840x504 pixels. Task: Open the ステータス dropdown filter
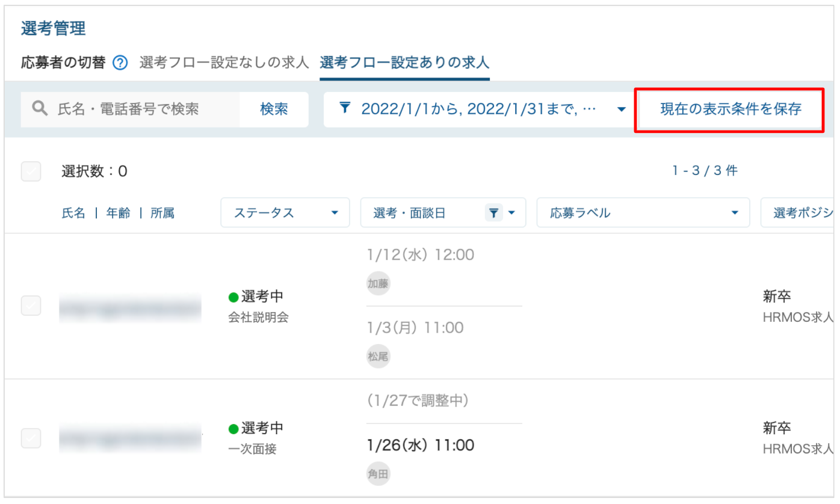click(285, 213)
